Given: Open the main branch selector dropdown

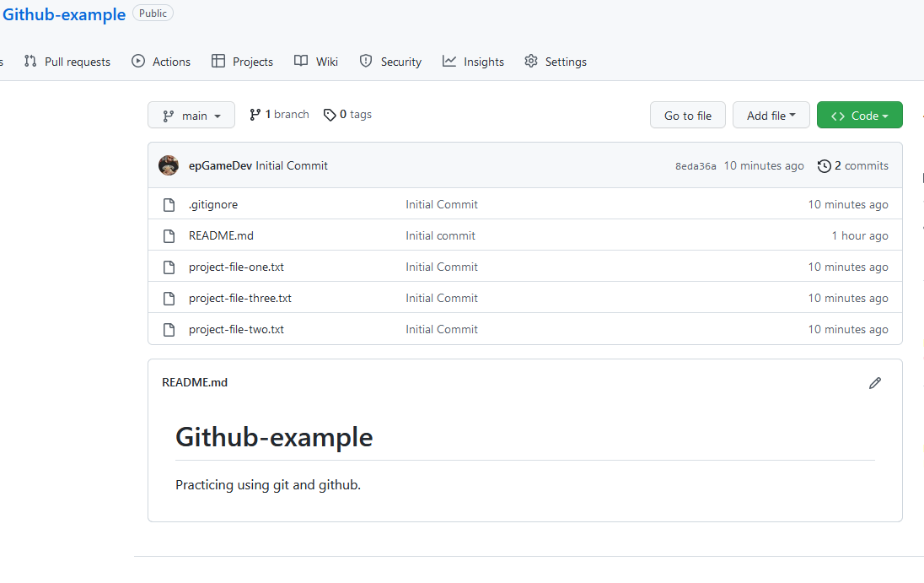Looking at the screenshot, I should pyautogui.click(x=191, y=115).
